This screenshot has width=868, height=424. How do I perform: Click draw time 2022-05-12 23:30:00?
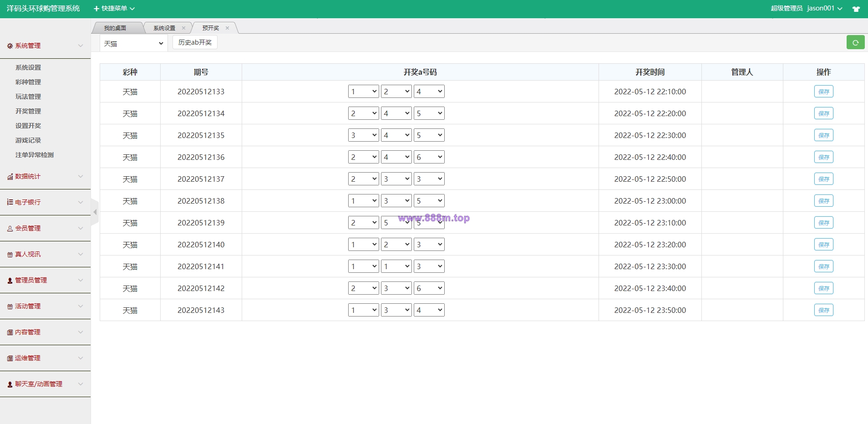pos(650,266)
